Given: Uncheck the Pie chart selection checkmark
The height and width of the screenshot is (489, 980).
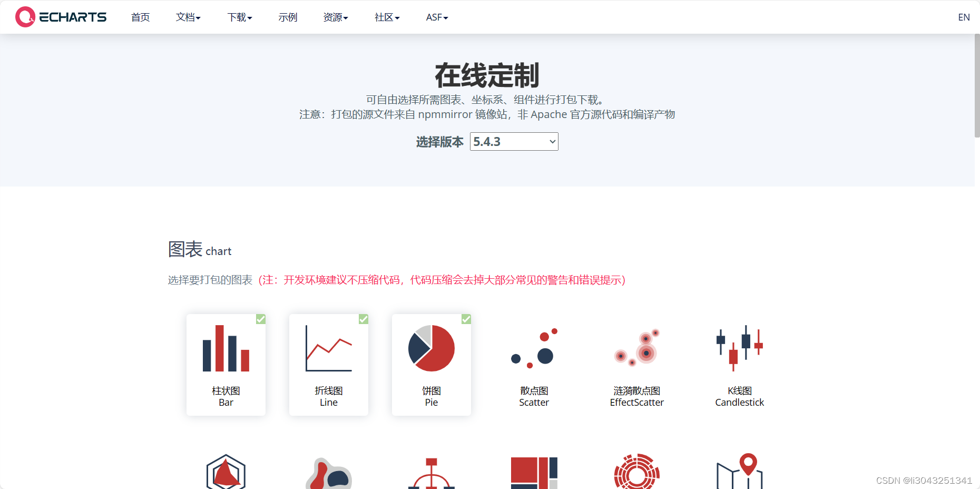Looking at the screenshot, I should (466, 319).
